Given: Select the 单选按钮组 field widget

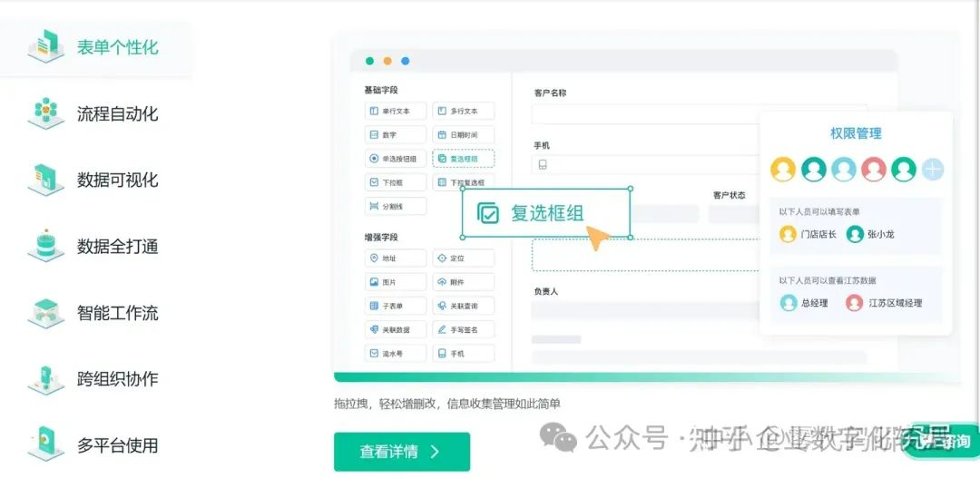Looking at the screenshot, I should [396, 159].
